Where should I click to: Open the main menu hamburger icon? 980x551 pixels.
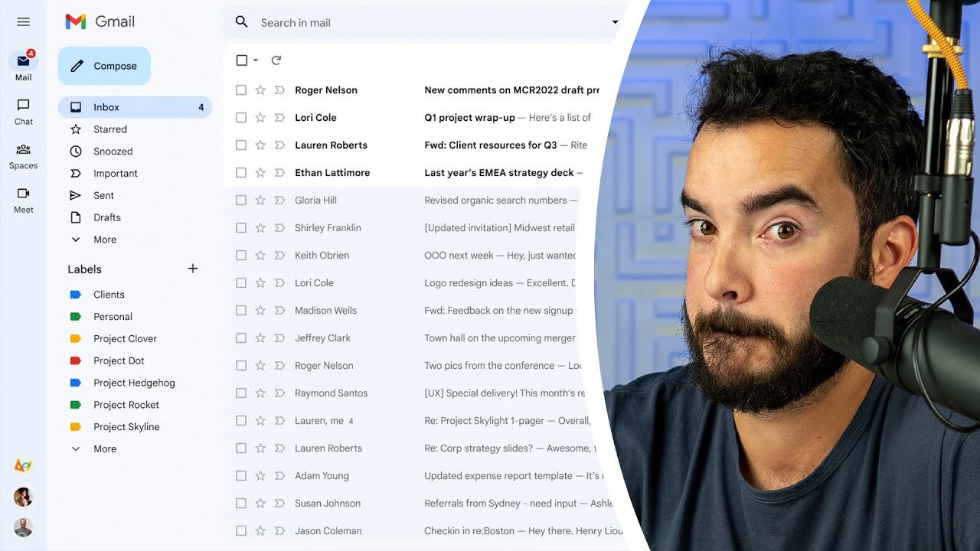click(x=23, y=22)
